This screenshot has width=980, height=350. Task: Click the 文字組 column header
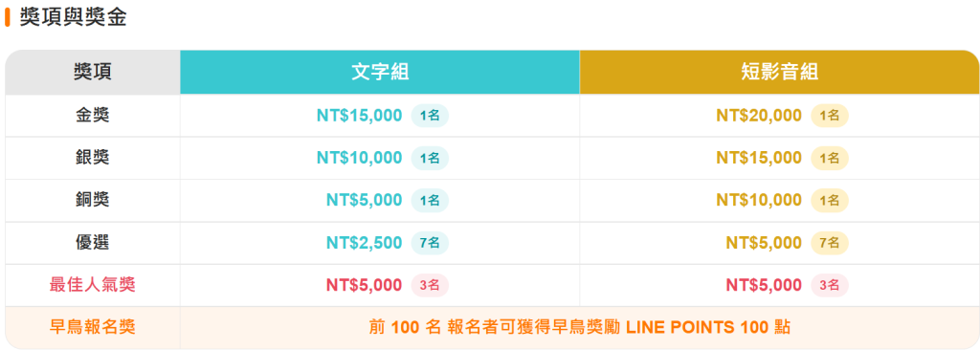(380, 73)
